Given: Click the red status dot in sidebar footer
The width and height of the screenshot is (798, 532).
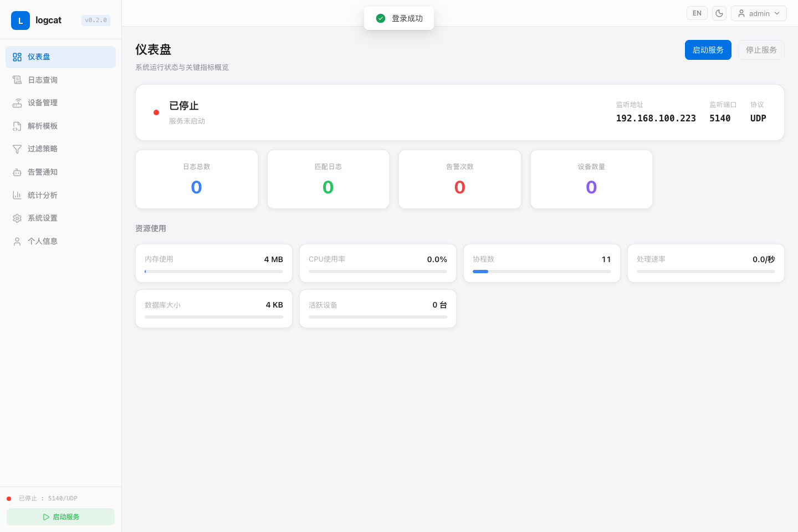Looking at the screenshot, I should (x=9, y=499).
